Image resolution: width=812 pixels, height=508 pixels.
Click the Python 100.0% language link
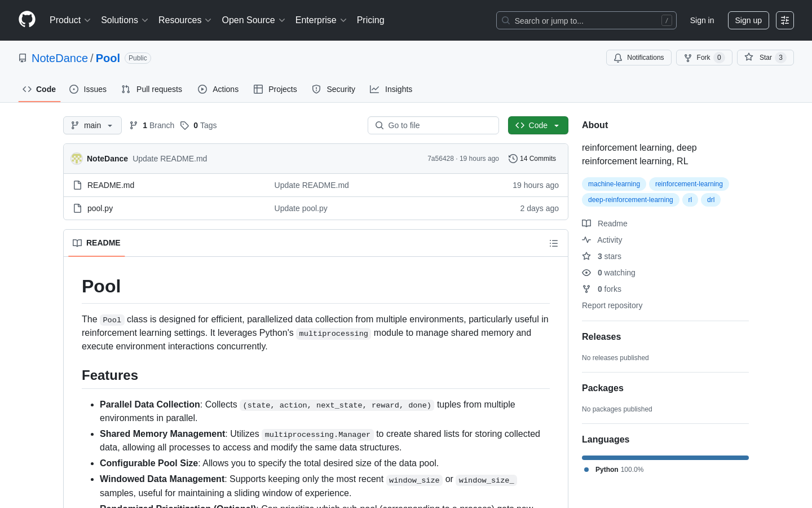pos(614,470)
